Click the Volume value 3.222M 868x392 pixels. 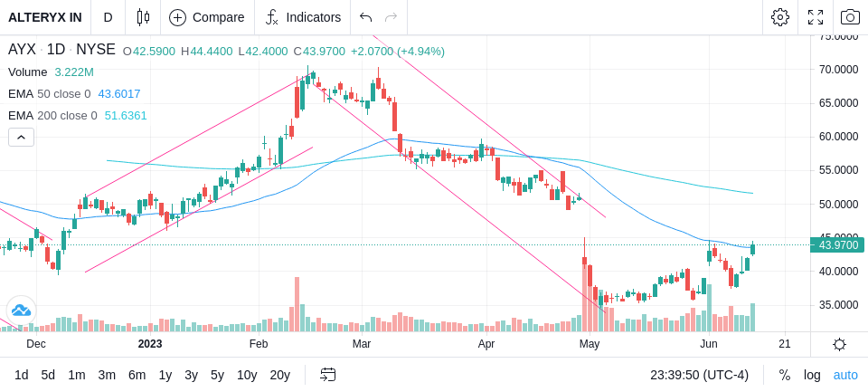(x=73, y=72)
